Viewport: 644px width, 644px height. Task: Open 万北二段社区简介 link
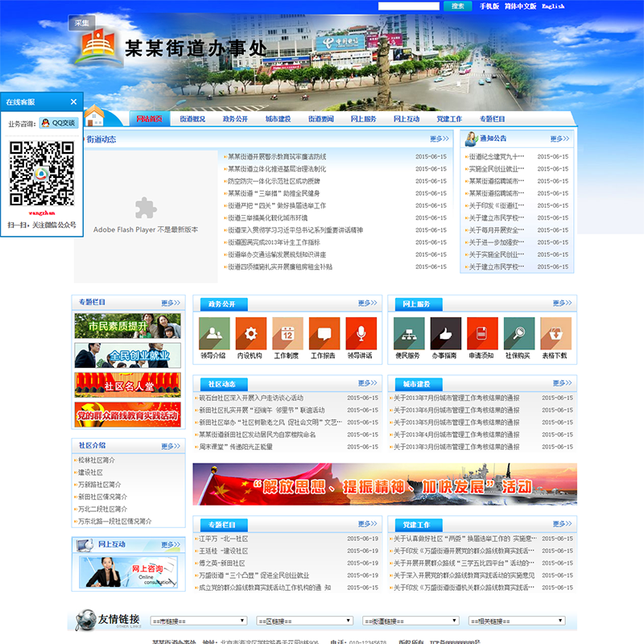pos(103,509)
